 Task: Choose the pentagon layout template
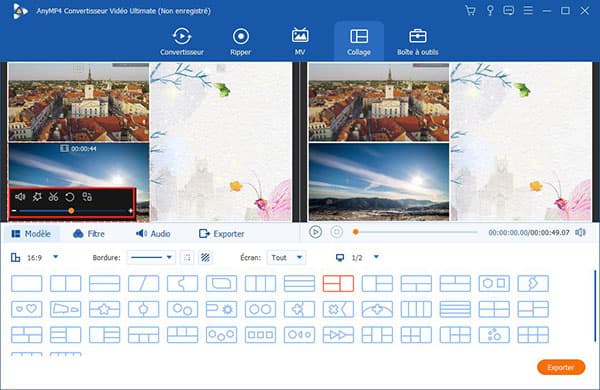point(143,309)
